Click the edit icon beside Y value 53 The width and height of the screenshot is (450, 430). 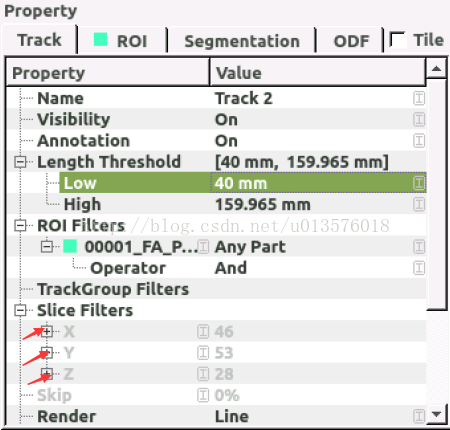203,353
